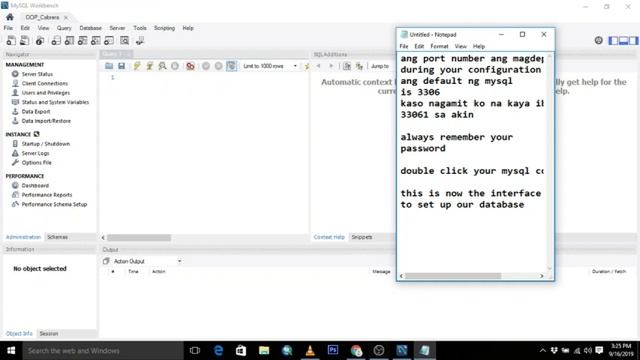Open Notepad's File menu
The width and height of the screenshot is (640, 360).
(404, 46)
